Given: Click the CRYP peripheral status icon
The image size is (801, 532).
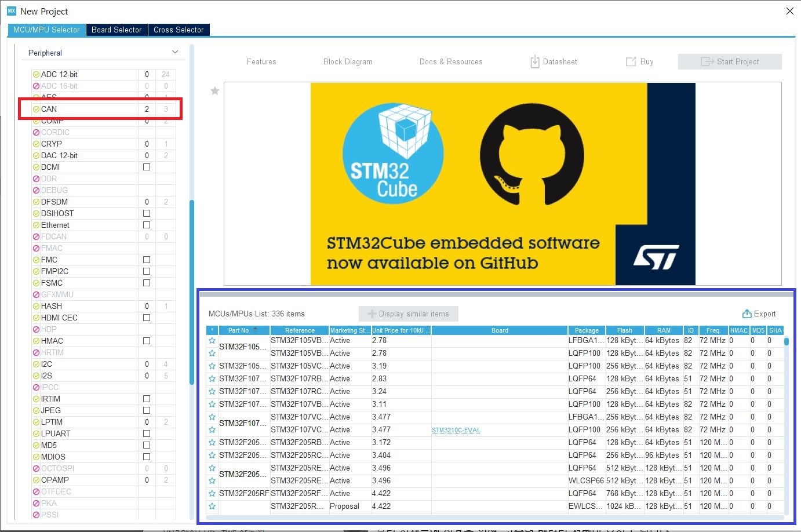Looking at the screenshot, I should click(36, 144).
